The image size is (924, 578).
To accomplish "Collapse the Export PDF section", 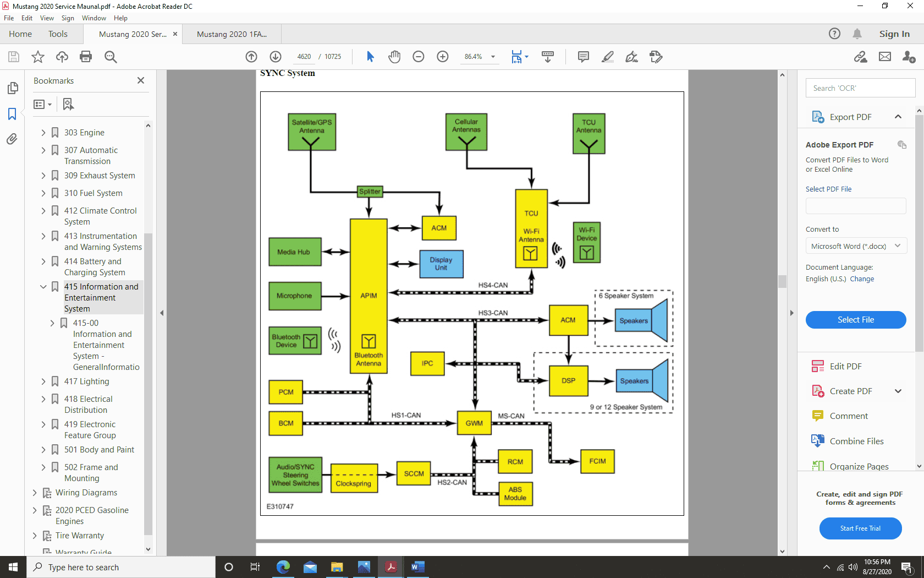I will (898, 117).
